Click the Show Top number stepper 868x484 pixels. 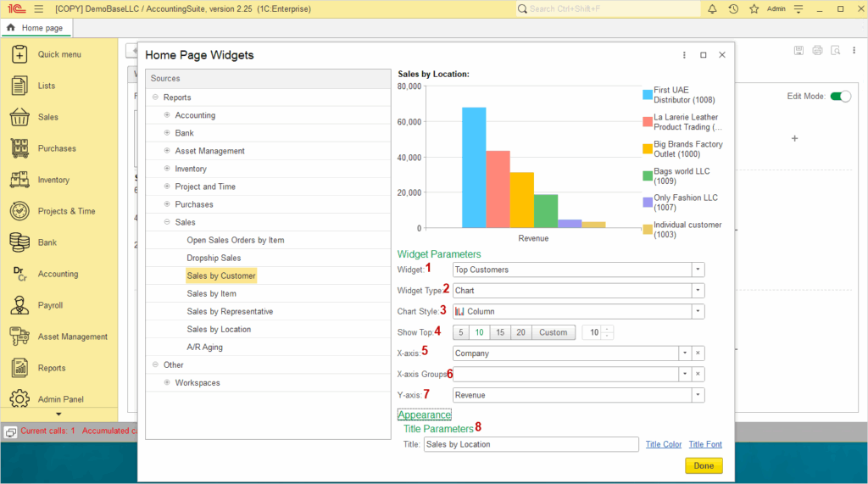click(x=607, y=332)
